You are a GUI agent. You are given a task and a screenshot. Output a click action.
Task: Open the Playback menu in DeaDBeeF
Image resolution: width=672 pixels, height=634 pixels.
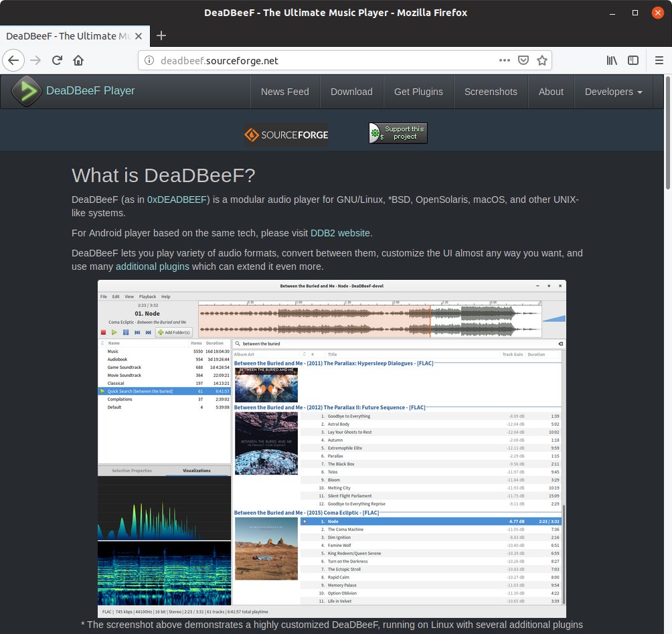[x=147, y=297]
